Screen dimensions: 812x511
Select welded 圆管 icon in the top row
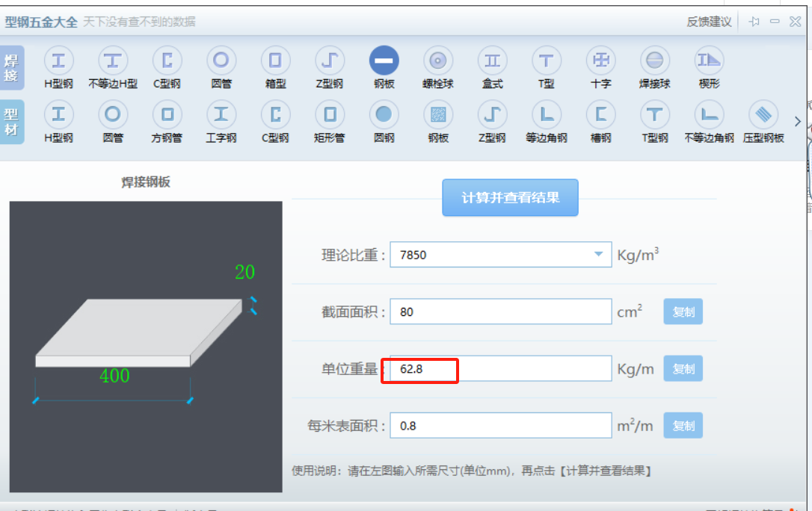pos(221,61)
